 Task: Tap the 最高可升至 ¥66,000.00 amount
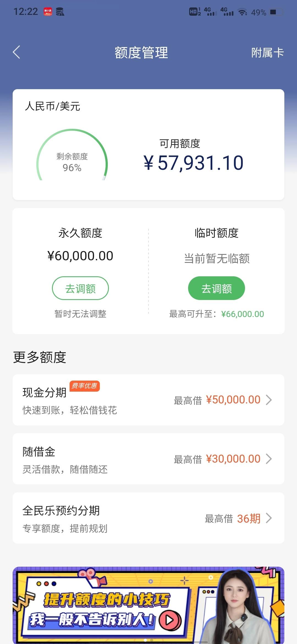pyautogui.click(x=243, y=314)
